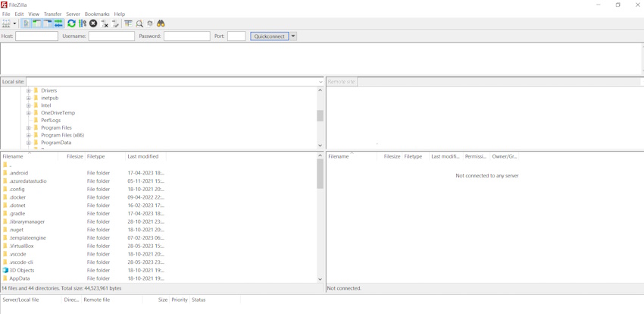Click the local file list scroll-down arrow

point(320,279)
